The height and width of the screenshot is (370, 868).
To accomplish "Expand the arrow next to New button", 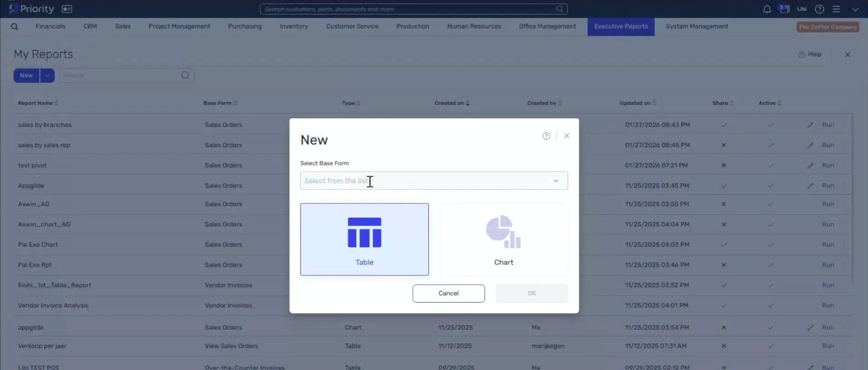I will [47, 76].
